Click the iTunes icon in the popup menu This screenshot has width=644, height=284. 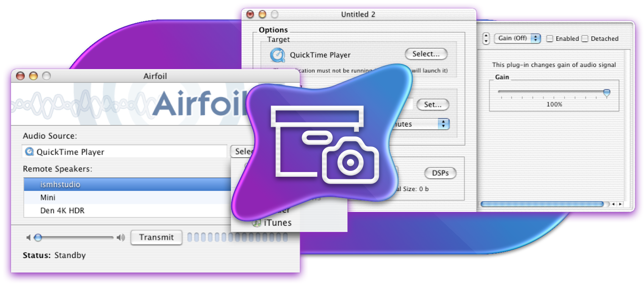pyautogui.click(x=256, y=223)
